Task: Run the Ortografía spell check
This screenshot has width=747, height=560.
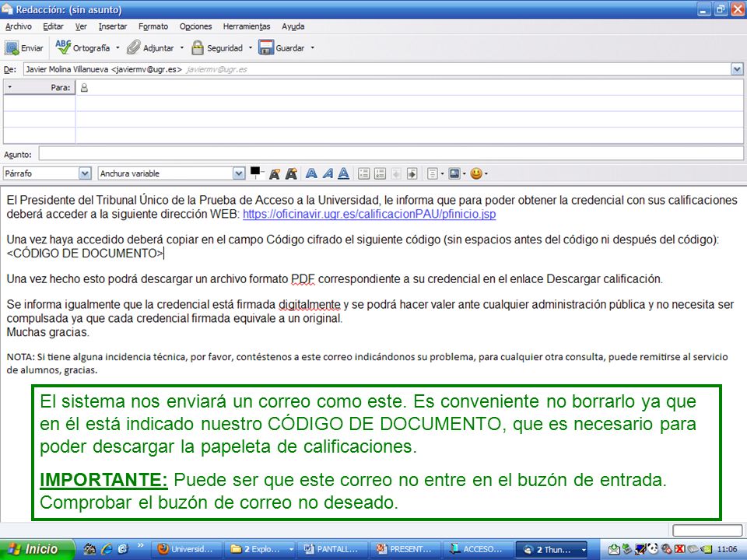Action: pos(82,48)
